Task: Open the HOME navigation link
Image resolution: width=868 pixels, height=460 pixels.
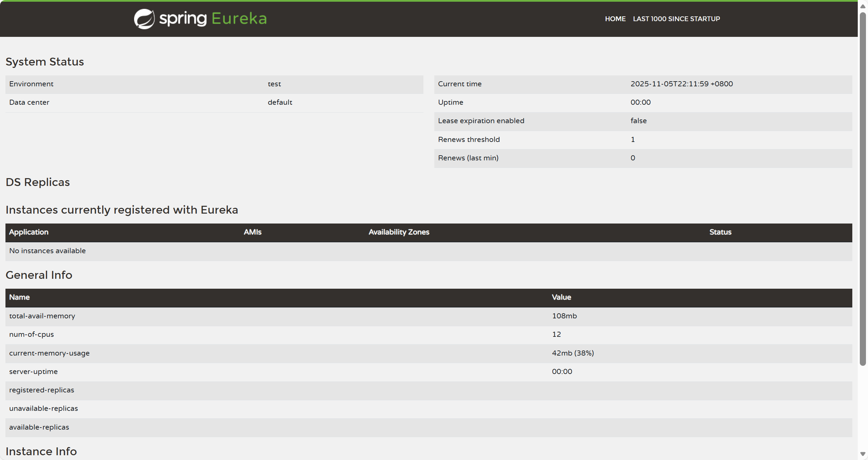Action: click(x=615, y=19)
